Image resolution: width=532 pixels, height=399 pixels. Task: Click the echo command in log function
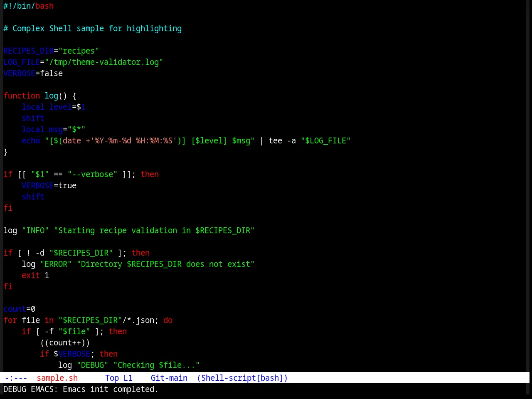(31, 140)
